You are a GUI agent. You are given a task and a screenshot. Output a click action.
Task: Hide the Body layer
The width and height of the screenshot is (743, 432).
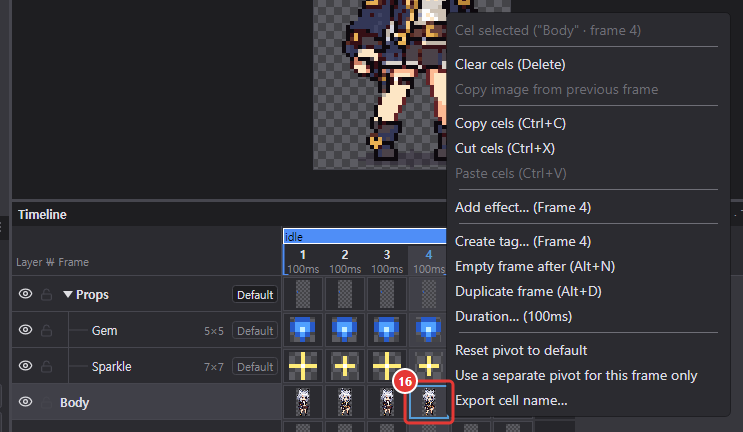(x=26, y=402)
